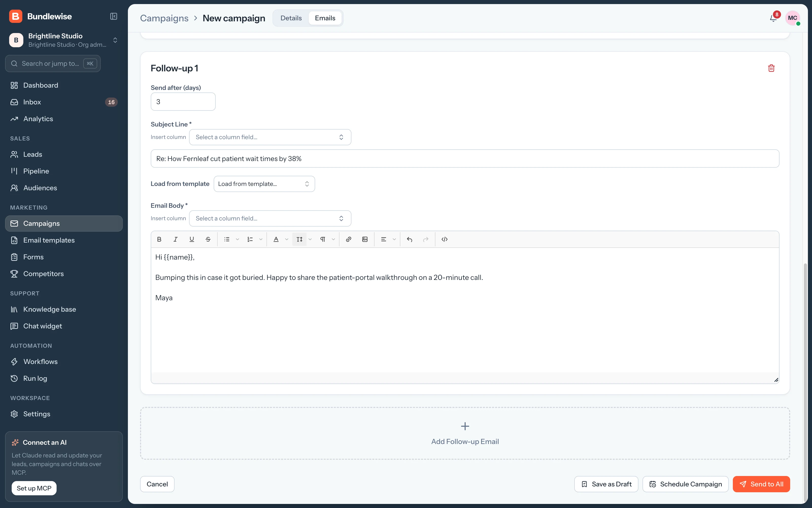Insert a bullet list
The width and height of the screenshot is (812, 508).
coord(227,239)
